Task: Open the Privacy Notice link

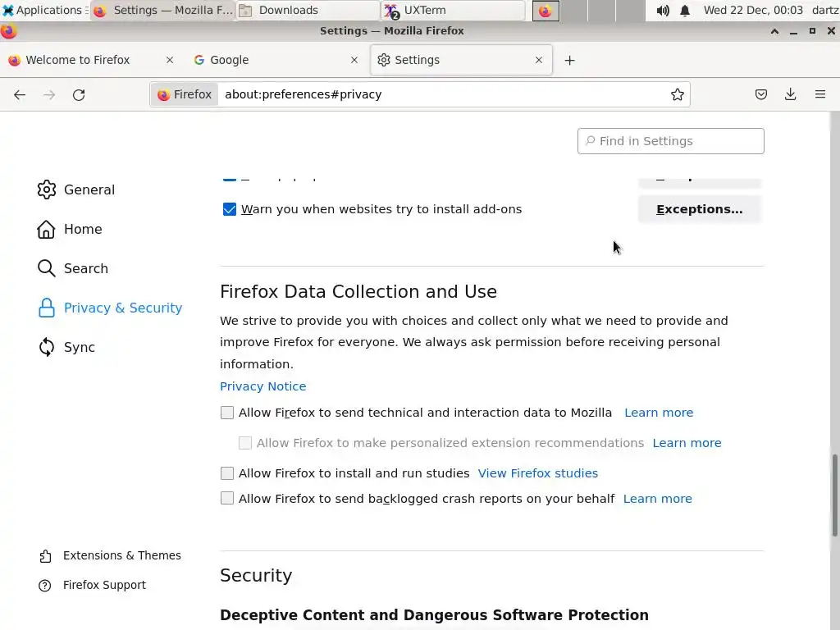Action: 262,386
